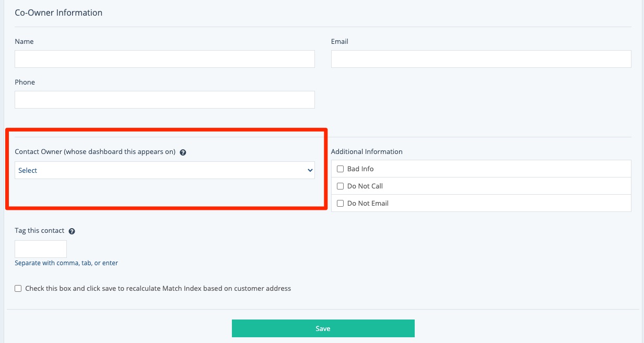Viewport: 644px width, 343px height.
Task: Click the recalculate Match Index label text
Action: tap(158, 288)
